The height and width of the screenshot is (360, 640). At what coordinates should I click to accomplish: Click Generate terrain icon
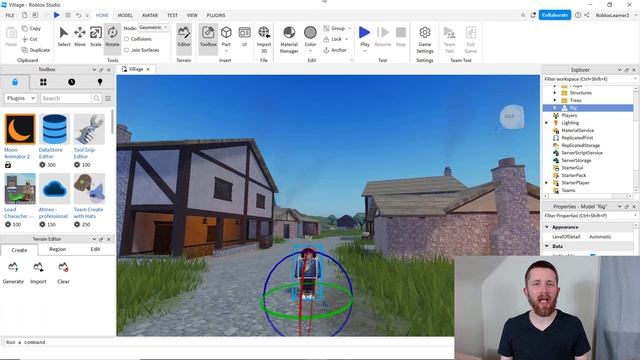[13, 267]
